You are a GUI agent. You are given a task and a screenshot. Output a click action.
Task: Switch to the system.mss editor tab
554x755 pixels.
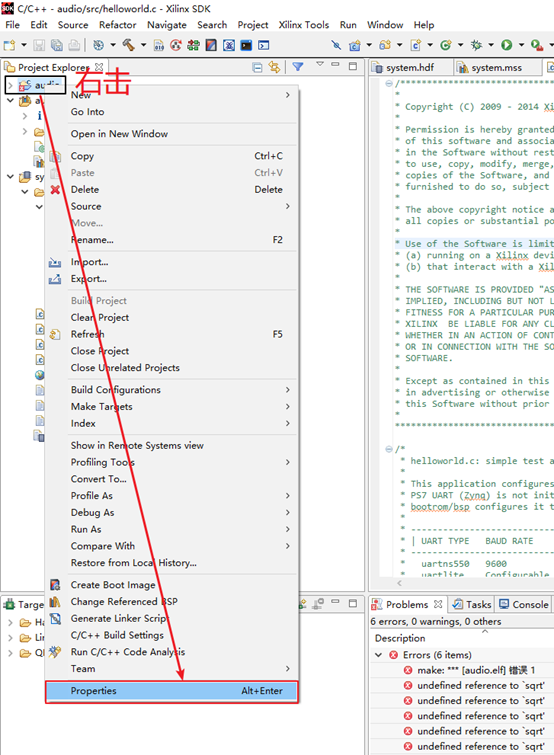(496, 67)
